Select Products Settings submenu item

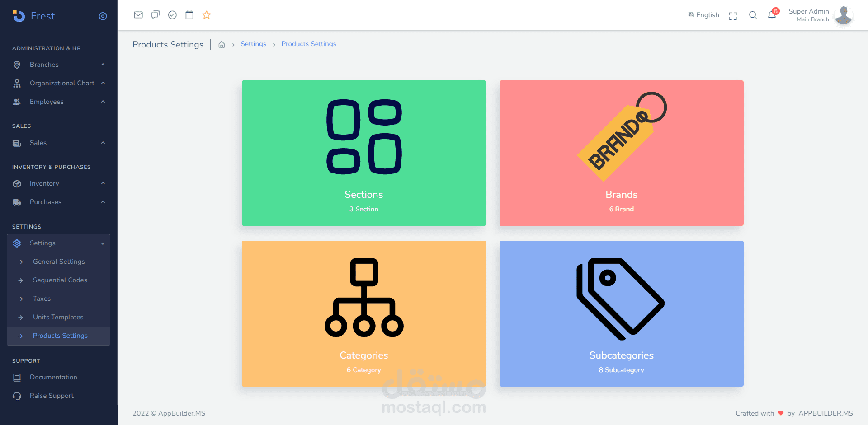point(59,336)
